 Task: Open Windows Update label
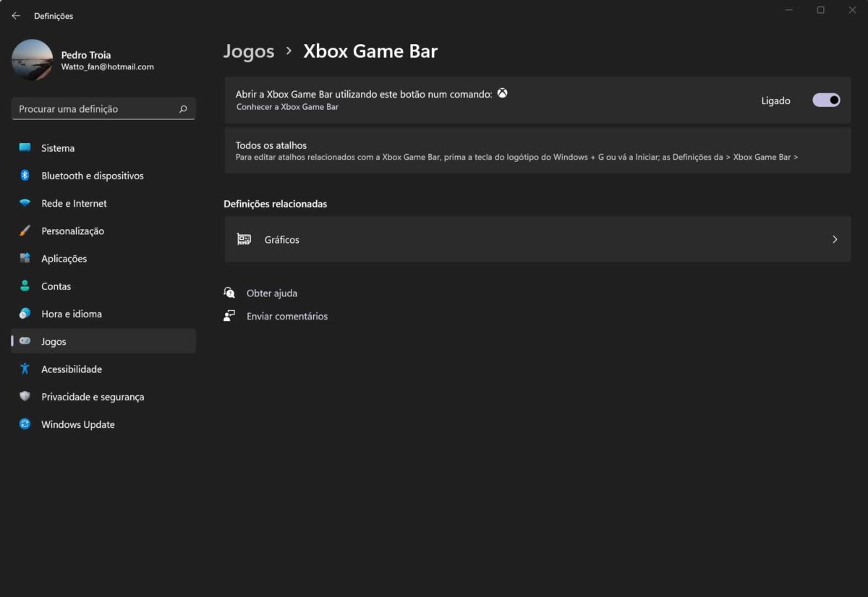tap(78, 424)
